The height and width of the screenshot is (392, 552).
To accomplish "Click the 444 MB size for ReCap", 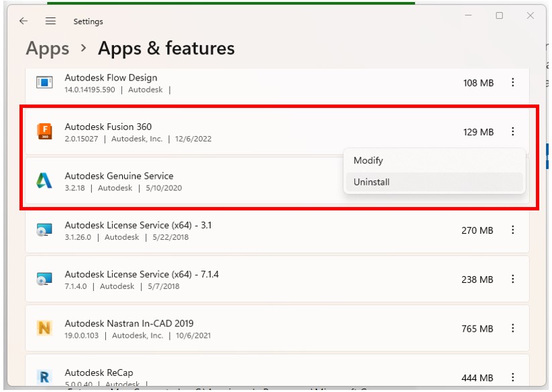I will 478,378.
